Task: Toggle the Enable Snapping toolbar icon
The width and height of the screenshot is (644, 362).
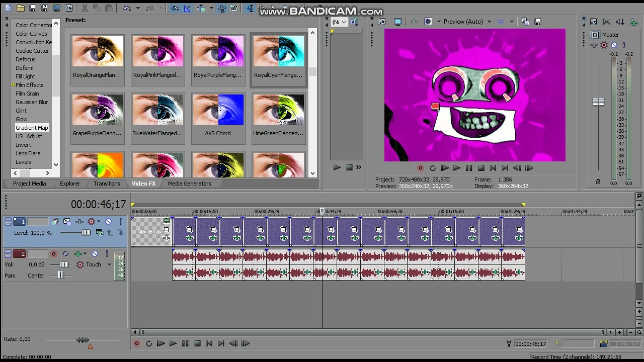Action: click(175, 9)
